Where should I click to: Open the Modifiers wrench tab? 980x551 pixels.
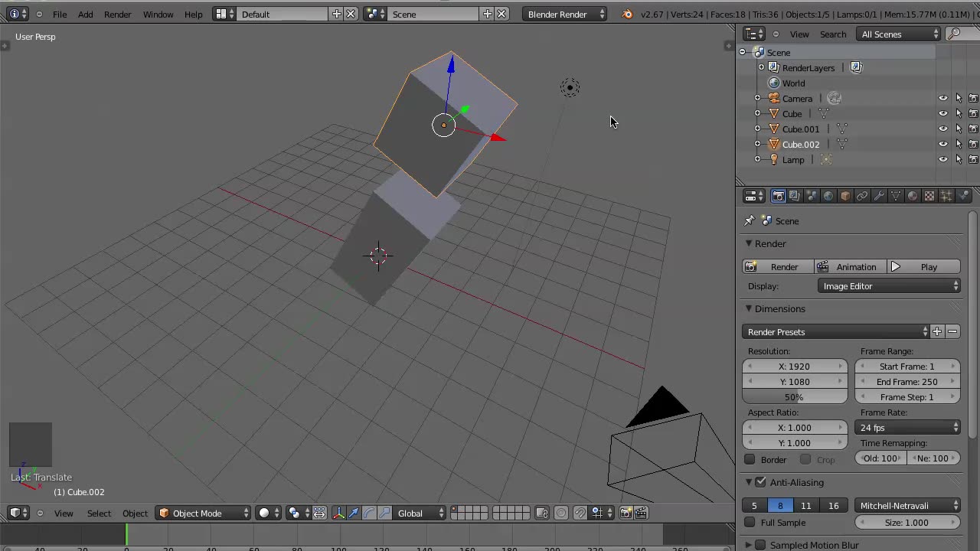click(x=879, y=197)
